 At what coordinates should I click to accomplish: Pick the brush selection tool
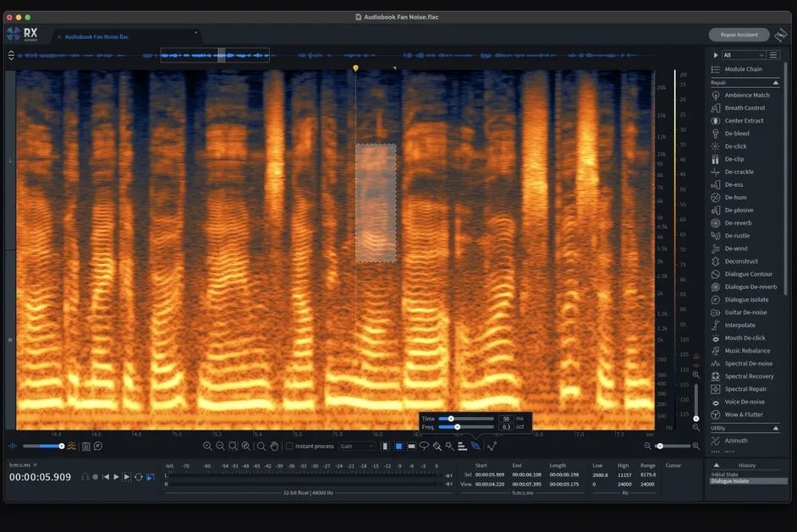click(x=437, y=446)
